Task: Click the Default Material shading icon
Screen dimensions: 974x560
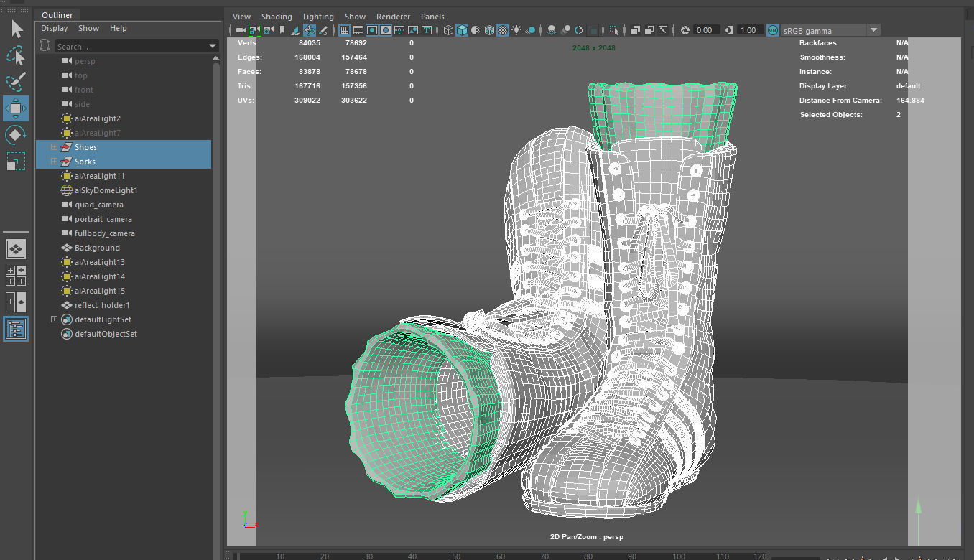Action: (476, 30)
